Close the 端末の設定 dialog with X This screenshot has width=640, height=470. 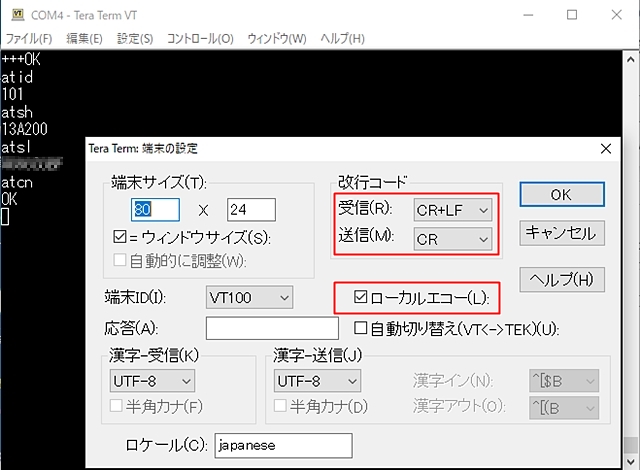coord(605,148)
